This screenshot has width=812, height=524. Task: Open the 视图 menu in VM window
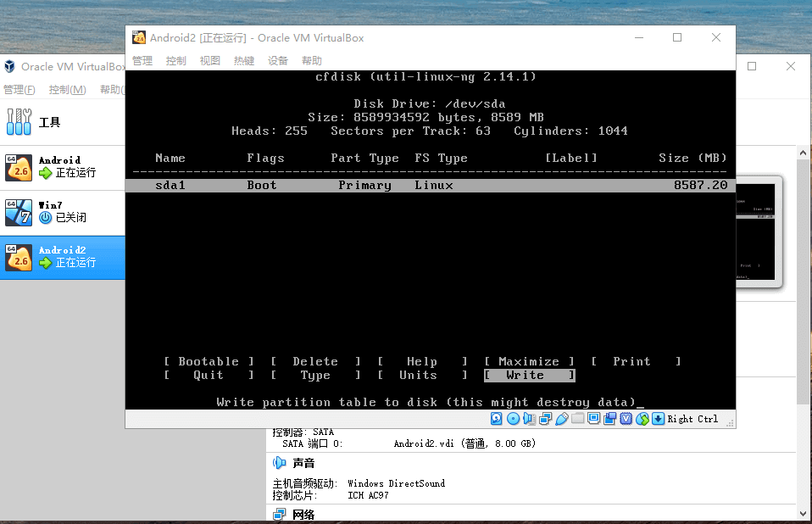tap(210, 60)
